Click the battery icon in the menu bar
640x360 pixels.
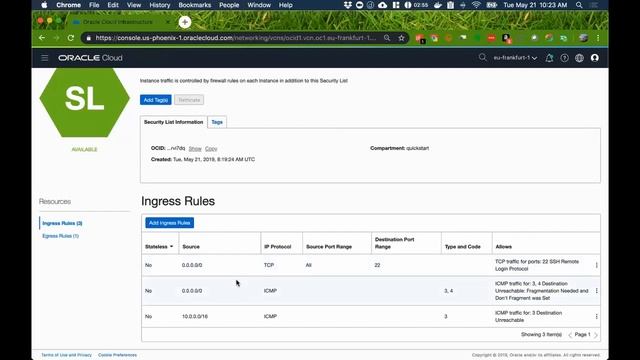pos(491,5)
